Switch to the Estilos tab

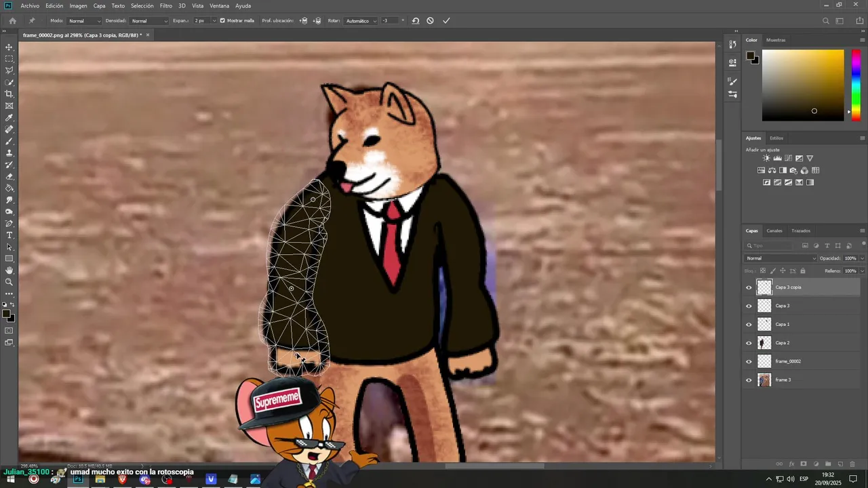(x=776, y=138)
